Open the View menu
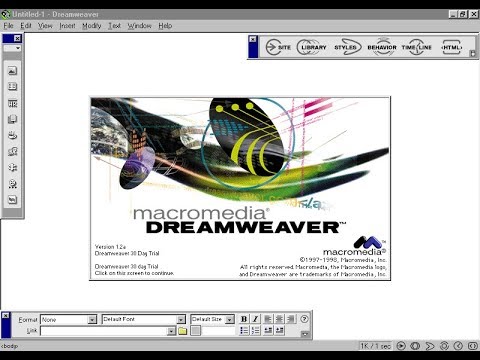480x360 pixels. click(x=45, y=26)
